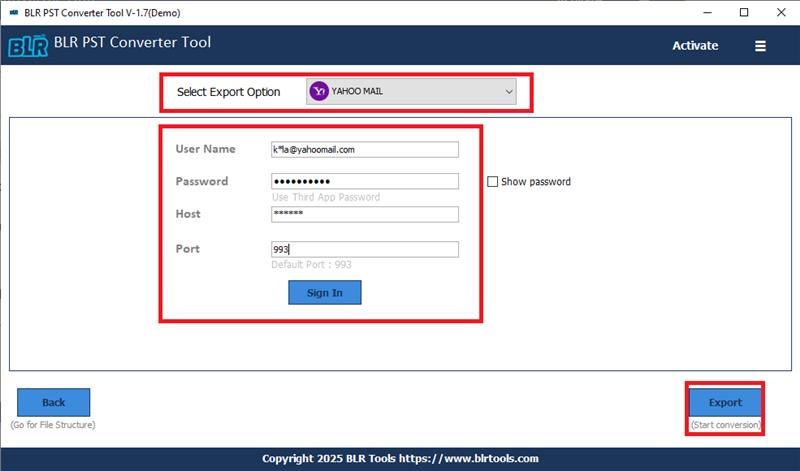Screen dimensions: 800x471
Task: Select the Host input field
Action: [x=365, y=214]
